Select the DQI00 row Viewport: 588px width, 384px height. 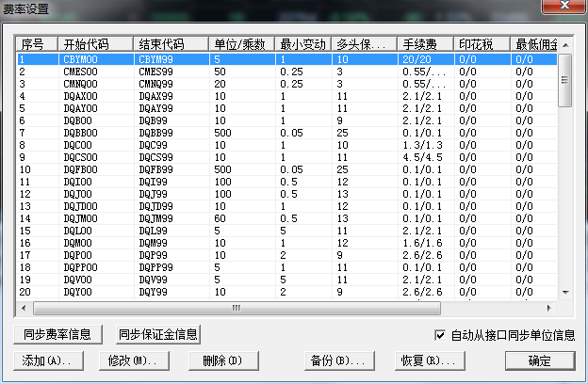point(286,182)
